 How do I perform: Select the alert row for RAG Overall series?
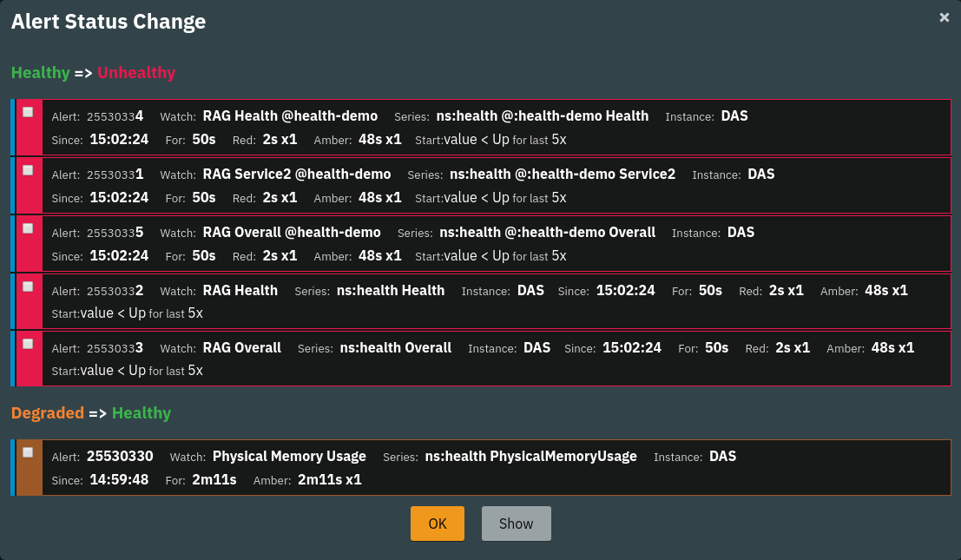coord(477,358)
